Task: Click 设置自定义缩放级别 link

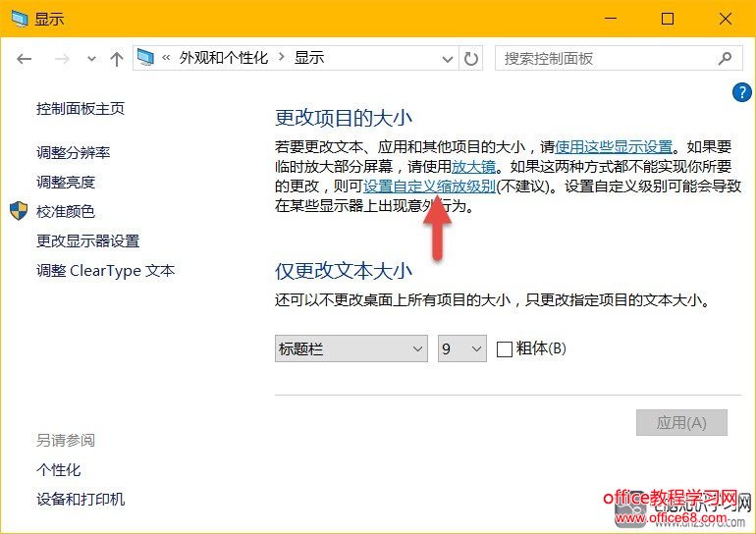Action: [x=430, y=187]
